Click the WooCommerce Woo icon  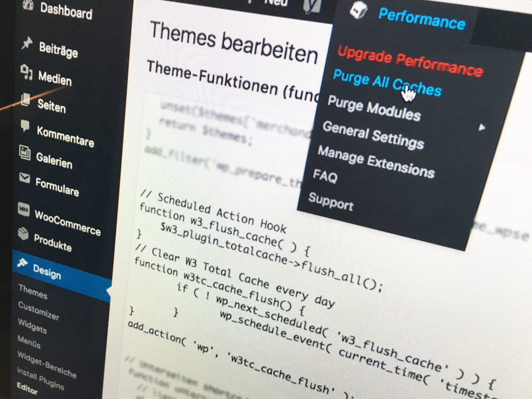click(24, 209)
